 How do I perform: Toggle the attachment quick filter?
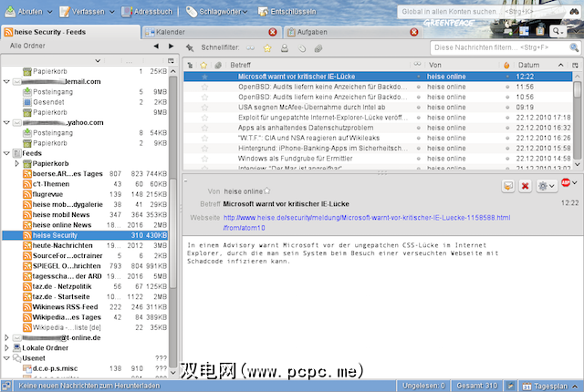coord(317,46)
